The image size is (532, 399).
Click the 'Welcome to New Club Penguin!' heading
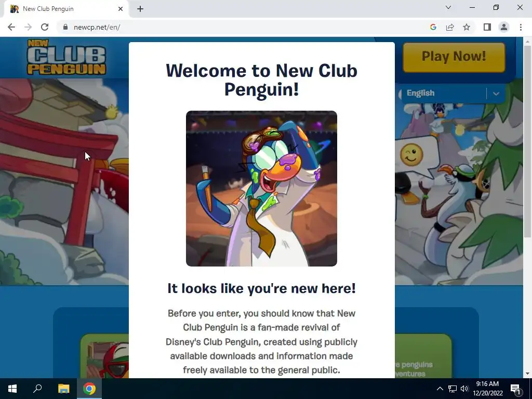[261, 80]
